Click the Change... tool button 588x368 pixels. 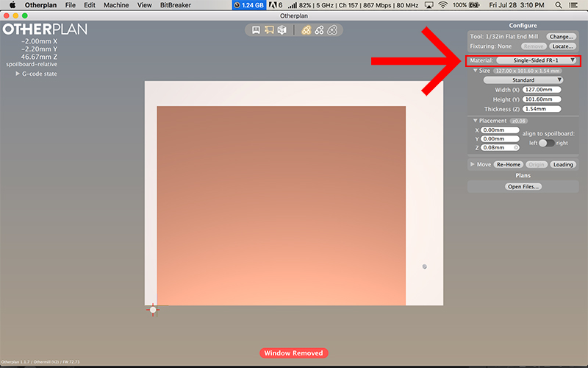pyautogui.click(x=562, y=36)
